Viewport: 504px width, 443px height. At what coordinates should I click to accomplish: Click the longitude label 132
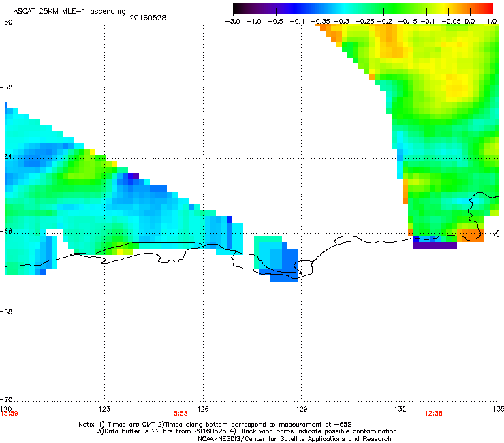tap(400, 409)
